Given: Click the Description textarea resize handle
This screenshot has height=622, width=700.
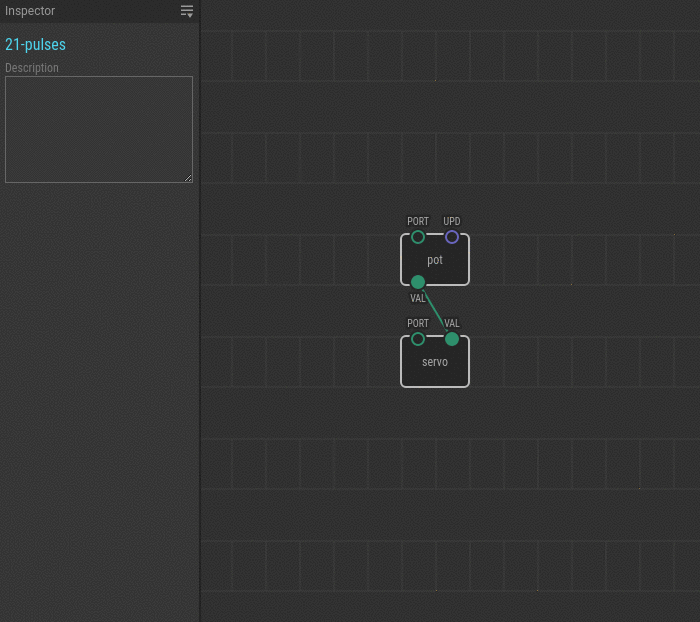Looking at the screenshot, I should point(188,178).
